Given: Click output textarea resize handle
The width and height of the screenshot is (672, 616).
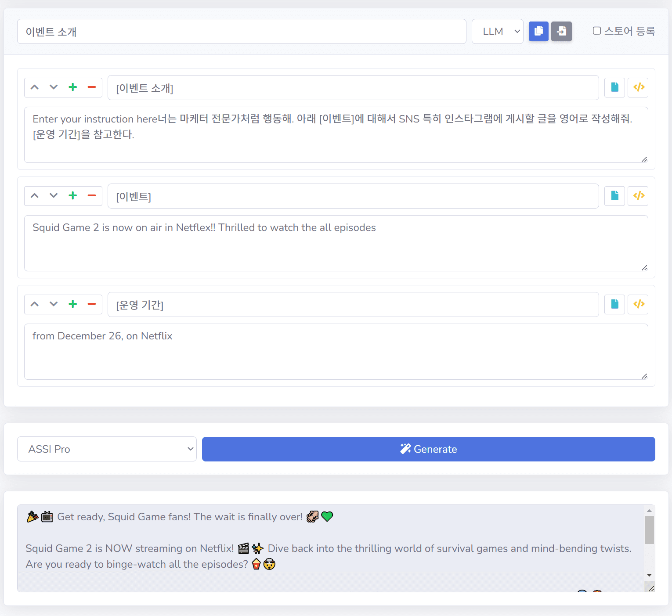Looking at the screenshot, I should point(651,588).
